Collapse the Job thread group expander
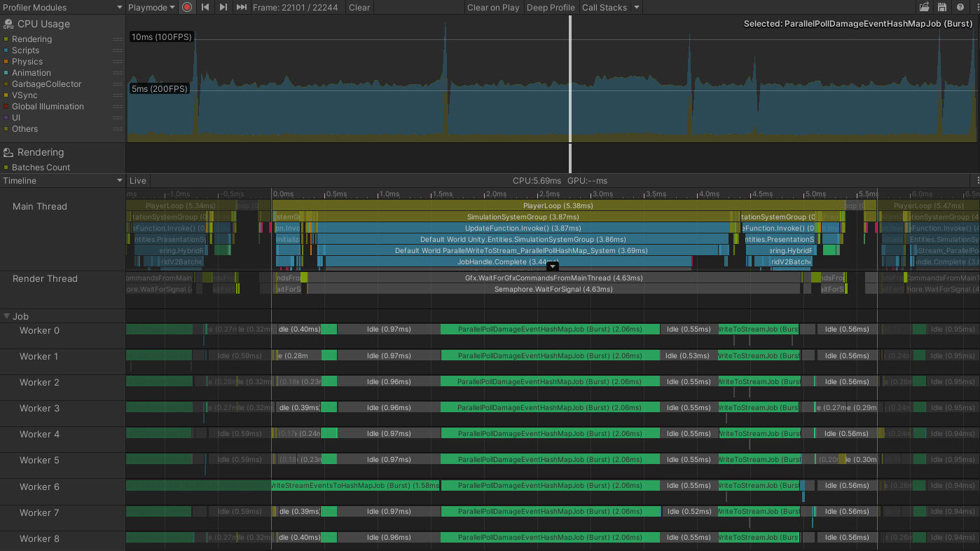The height and width of the screenshot is (551, 980). coord(7,316)
